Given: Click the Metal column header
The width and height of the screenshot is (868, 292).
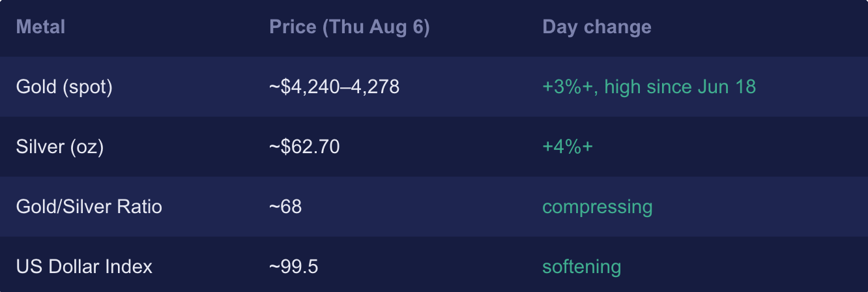Looking at the screenshot, I should tap(40, 27).
